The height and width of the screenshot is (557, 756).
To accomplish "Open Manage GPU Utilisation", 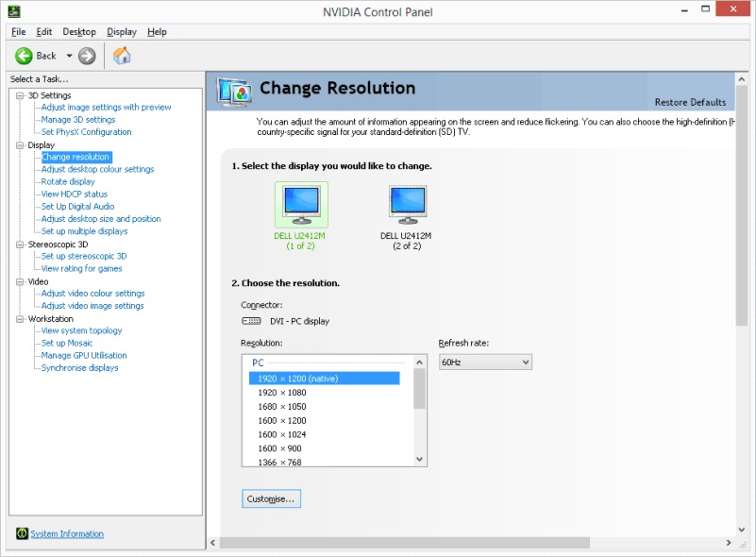I will 84,355.
